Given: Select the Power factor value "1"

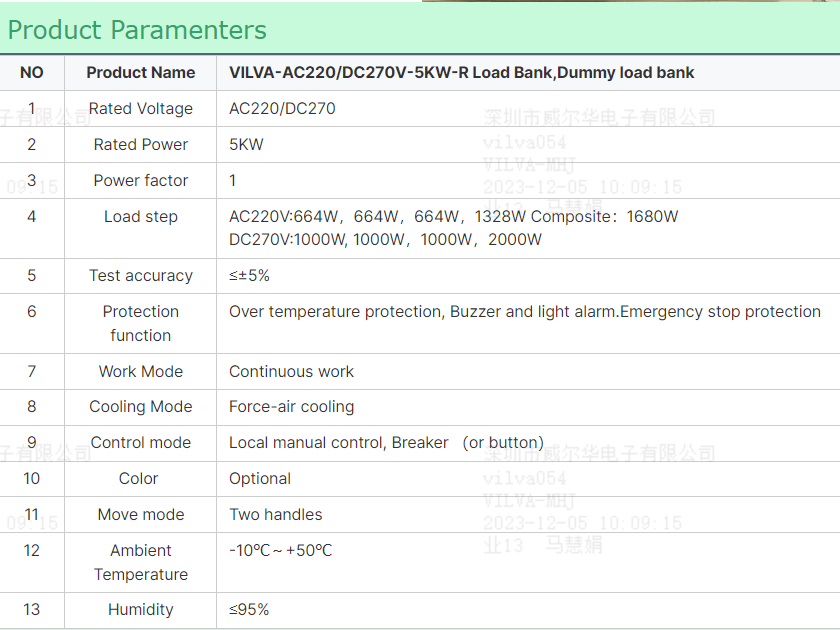Looking at the screenshot, I should 232,180.
